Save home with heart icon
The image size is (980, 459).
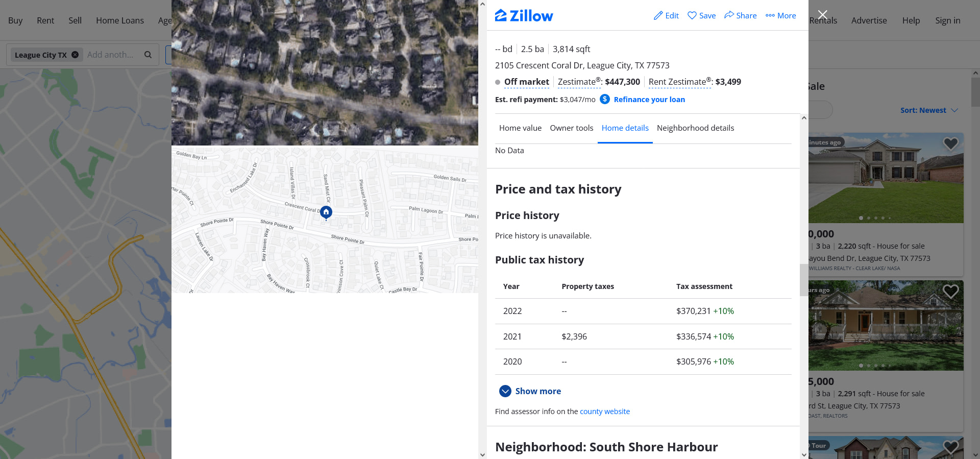coord(692,15)
